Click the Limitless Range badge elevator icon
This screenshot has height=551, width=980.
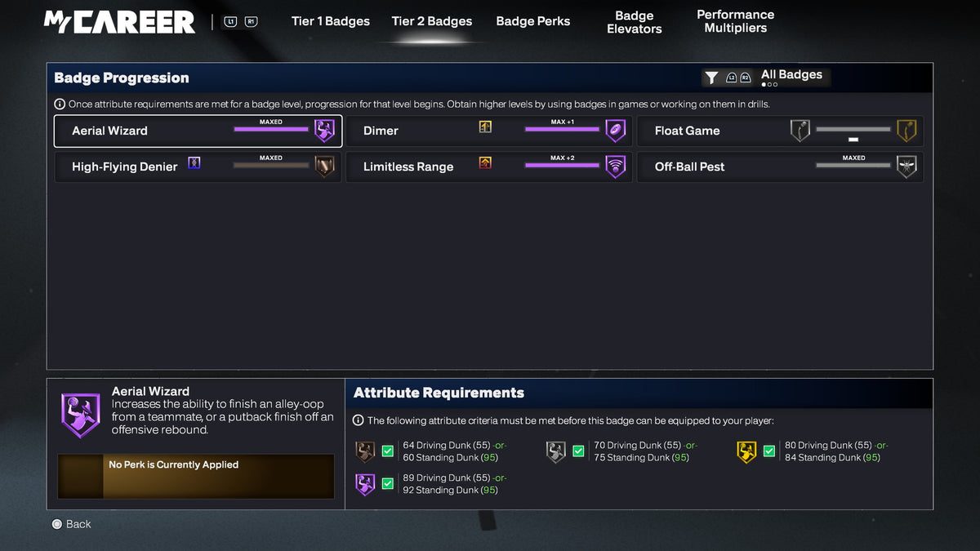[485, 162]
